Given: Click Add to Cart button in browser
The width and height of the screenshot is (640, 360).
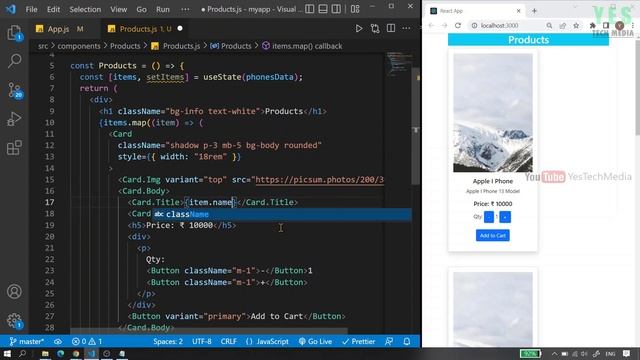Looking at the screenshot, I should 493,236.
